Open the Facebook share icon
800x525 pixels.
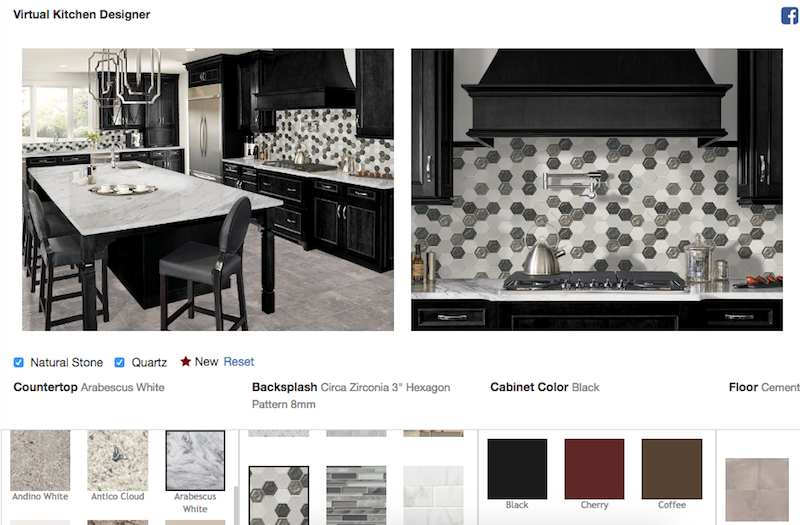790,15
